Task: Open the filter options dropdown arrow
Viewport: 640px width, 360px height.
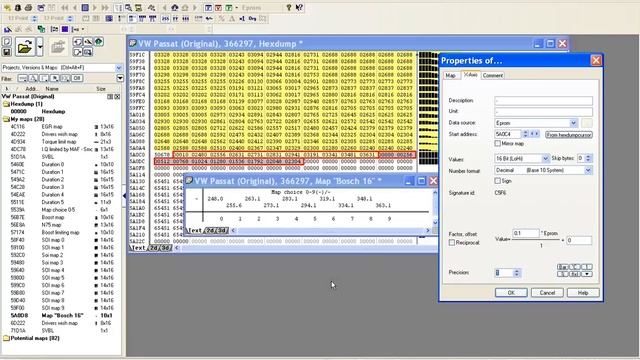Action: [x=120, y=78]
